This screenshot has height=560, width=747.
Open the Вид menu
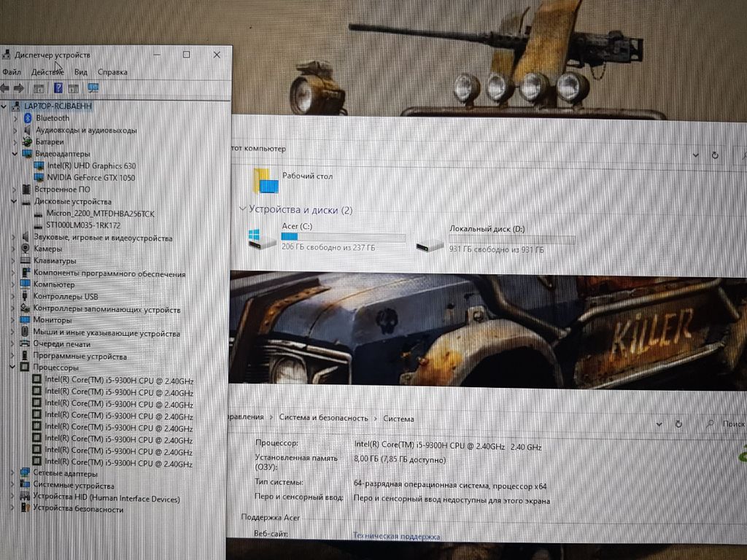click(80, 72)
